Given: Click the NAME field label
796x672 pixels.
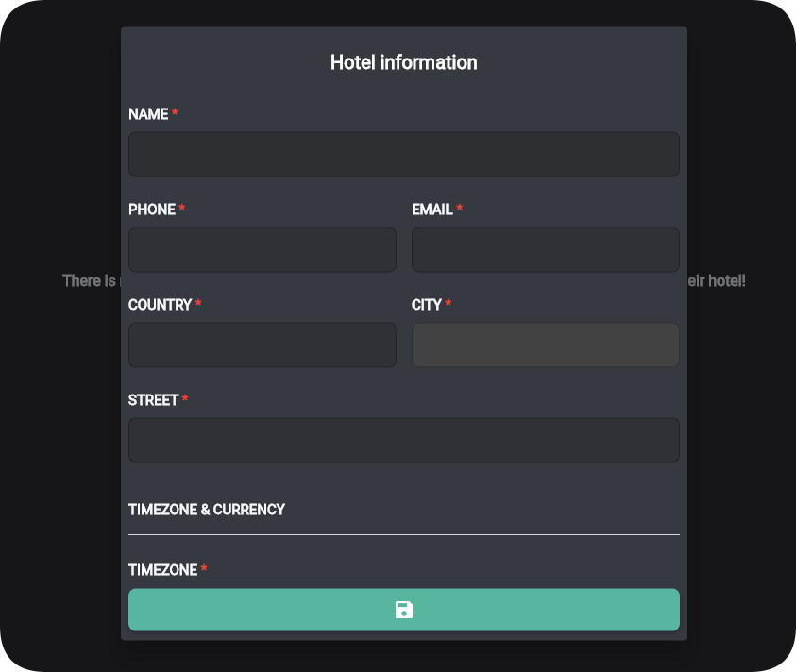Looking at the screenshot, I should (148, 114).
